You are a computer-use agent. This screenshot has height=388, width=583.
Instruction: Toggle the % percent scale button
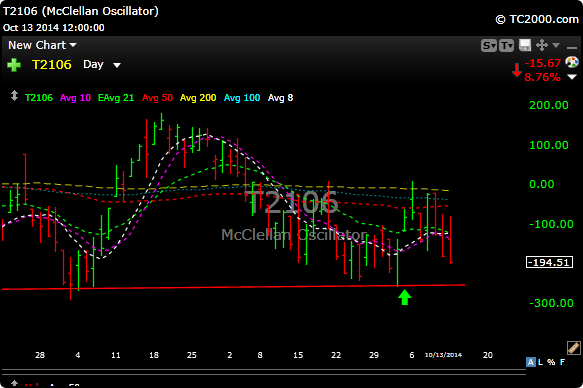(x=551, y=362)
